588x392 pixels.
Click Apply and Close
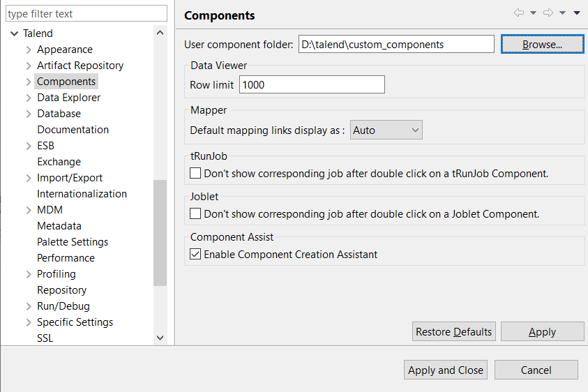click(446, 370)
